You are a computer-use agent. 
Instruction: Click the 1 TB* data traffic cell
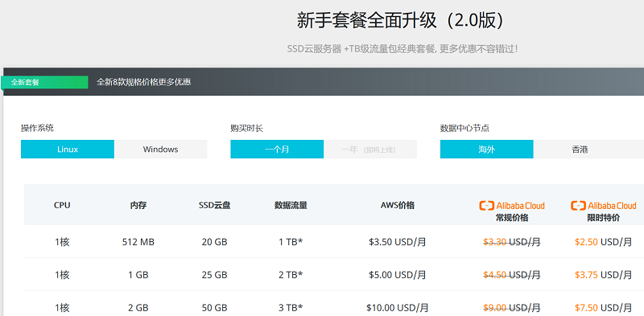pyautogui.click(x=291, y=242)
